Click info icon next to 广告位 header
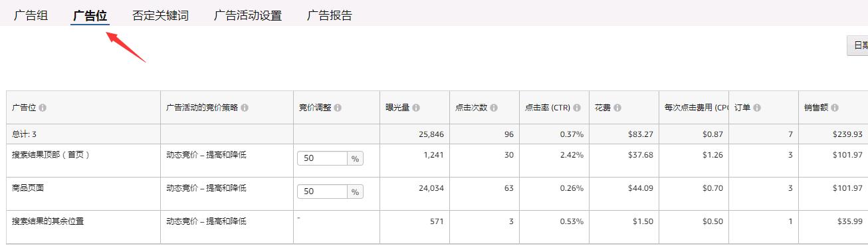Screen dimensions: 868x248 click(43, 108)
